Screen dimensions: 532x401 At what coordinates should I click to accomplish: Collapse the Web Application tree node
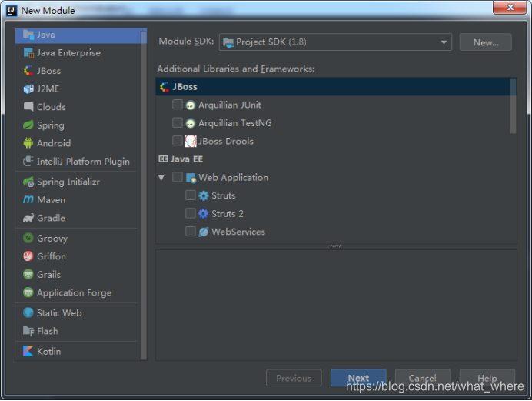(161, 177)
